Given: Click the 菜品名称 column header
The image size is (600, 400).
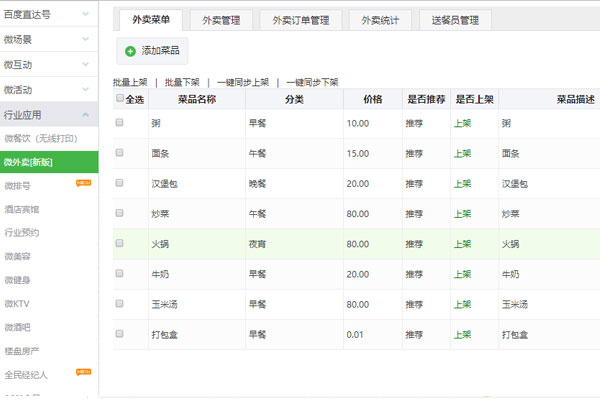Looking at the screenshot, I should click(197, 100).
